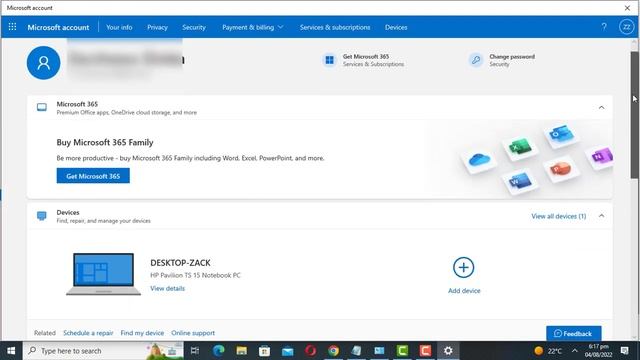Click the Settings gear on the taskbar
Image resolution: width=640 pixels, height=360 pixels.
point(448,351)
